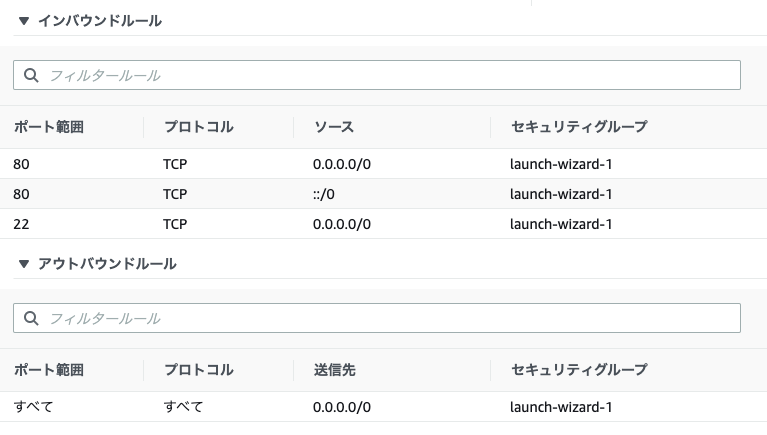Click outbound ポート範囲 column header
767x435 pixels.
[49, 370]
